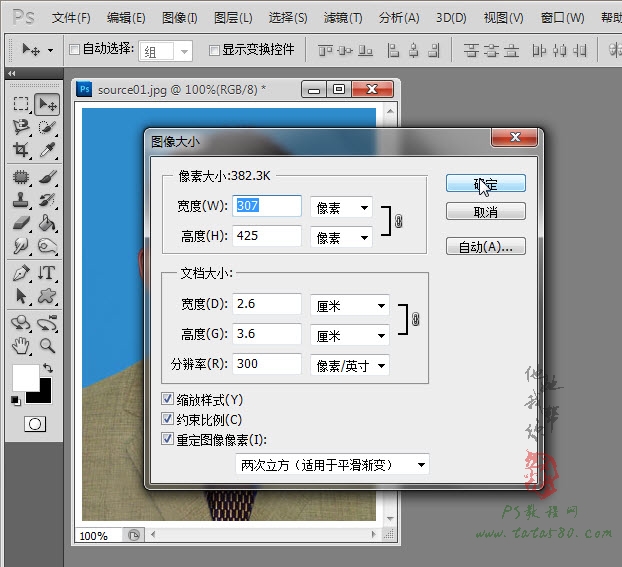Select the Smudge/Blur tool
622x567 pixels.
pos(21,246)
